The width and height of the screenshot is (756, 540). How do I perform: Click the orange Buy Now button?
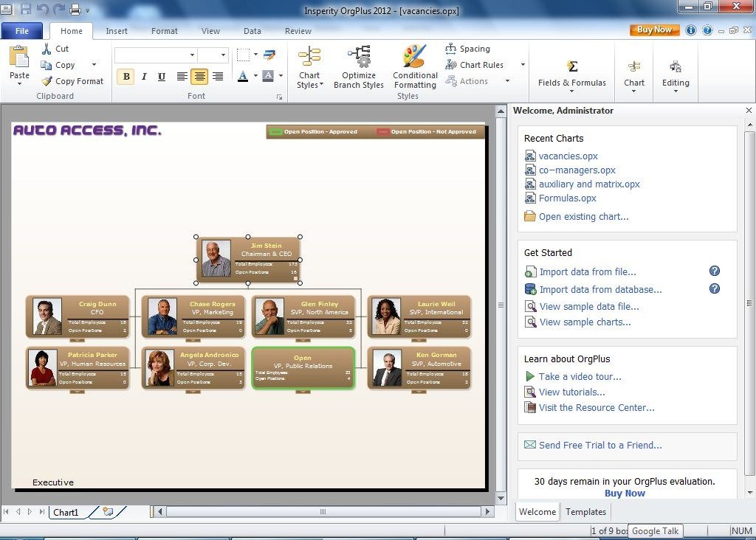coord(654,30)
